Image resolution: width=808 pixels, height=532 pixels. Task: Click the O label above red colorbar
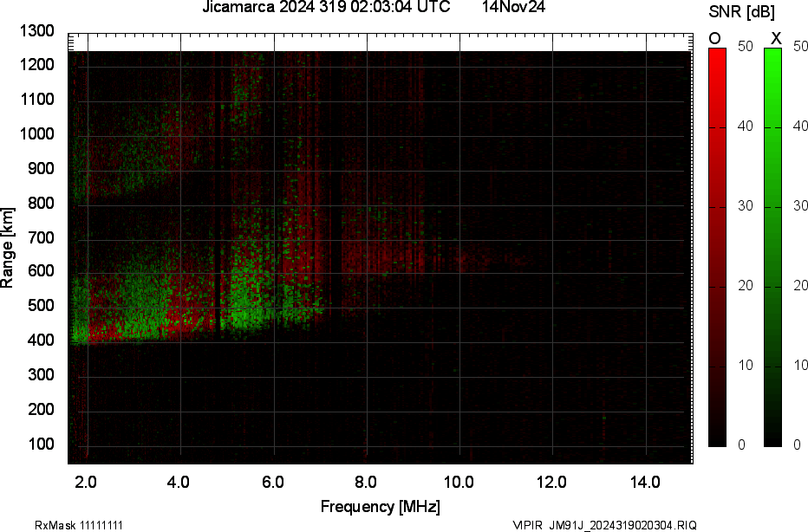(715, 38)
